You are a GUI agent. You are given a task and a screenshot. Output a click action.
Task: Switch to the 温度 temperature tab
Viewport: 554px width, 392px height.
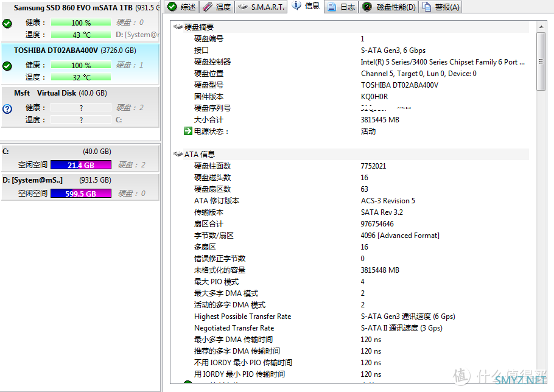217,7
